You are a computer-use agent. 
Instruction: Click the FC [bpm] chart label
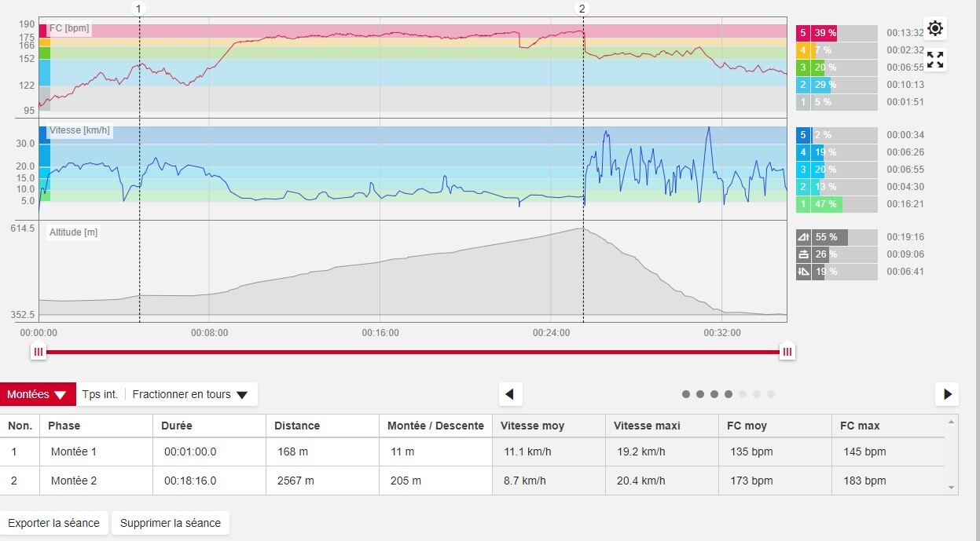tap(69, 29)
